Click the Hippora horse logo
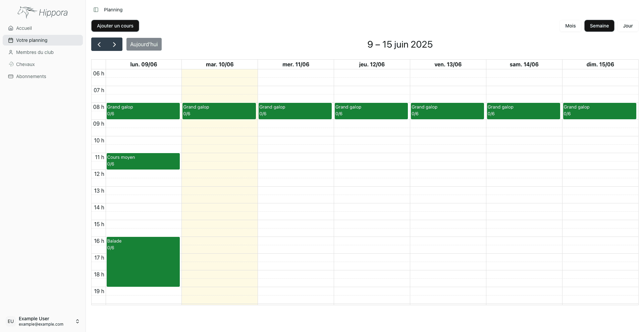 point(27,12)
